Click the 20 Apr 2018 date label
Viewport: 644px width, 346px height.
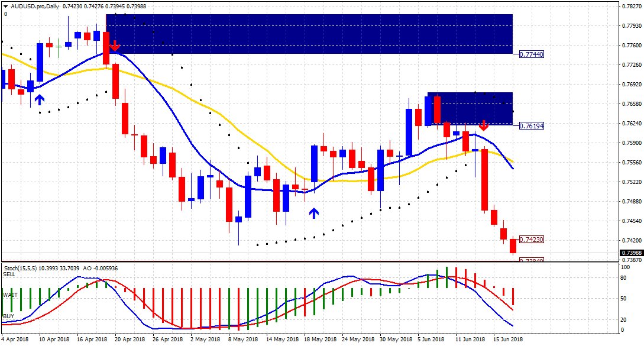(x=130, y=339)
